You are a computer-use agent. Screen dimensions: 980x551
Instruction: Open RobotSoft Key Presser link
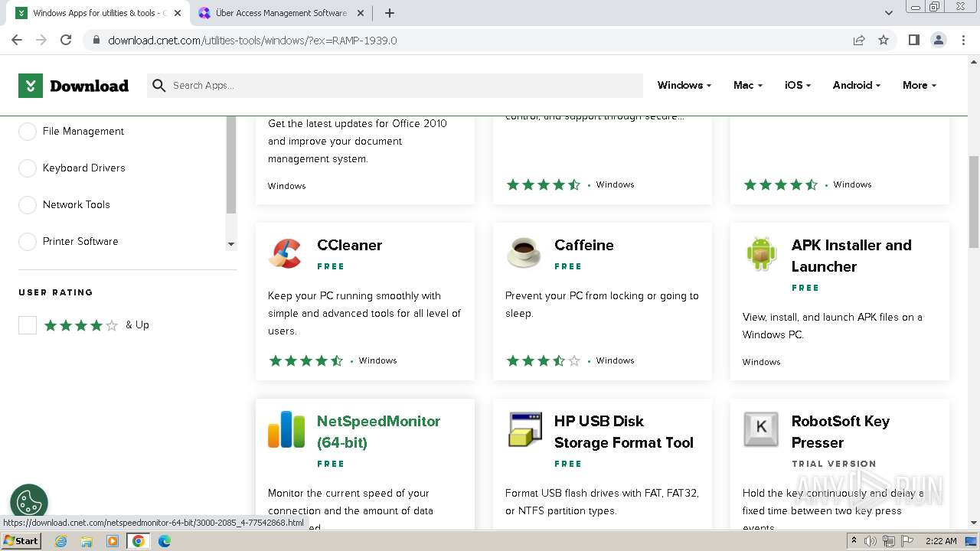841,432
